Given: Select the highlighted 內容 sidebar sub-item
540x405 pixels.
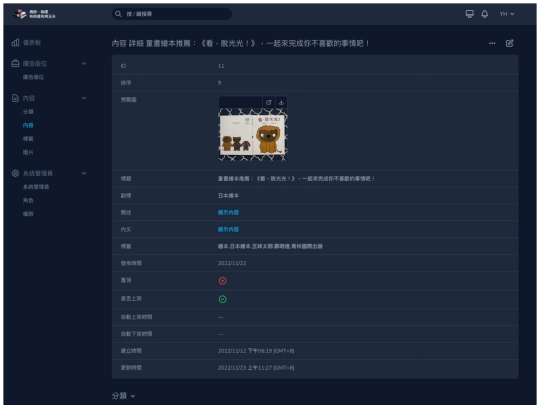Looking at the screenshot, I should point(28,125).
